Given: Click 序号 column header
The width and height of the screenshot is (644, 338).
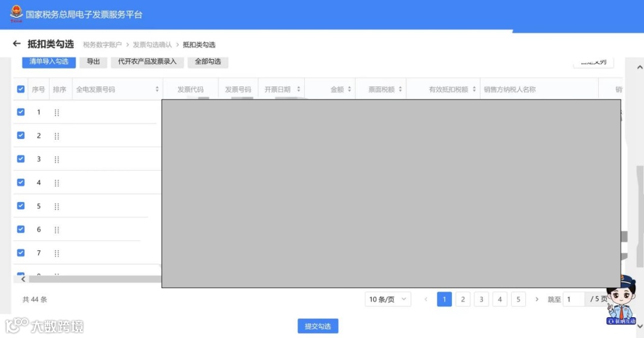Looking at the screenshot, I should coord(38,89).
